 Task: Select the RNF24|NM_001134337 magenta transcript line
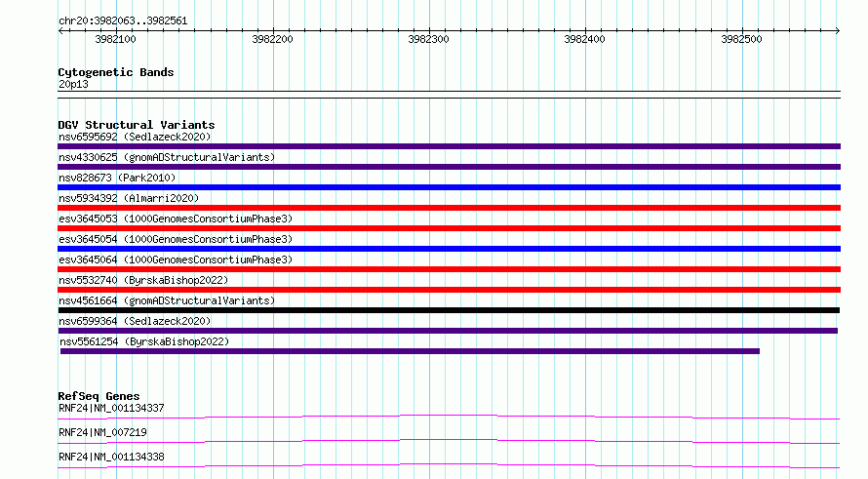[449, 417]
